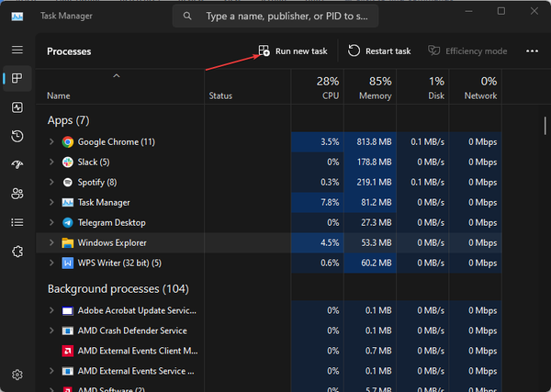Sort processes by CPU column
The height and width of the screenshot is (392, 551).
(330, 88)
